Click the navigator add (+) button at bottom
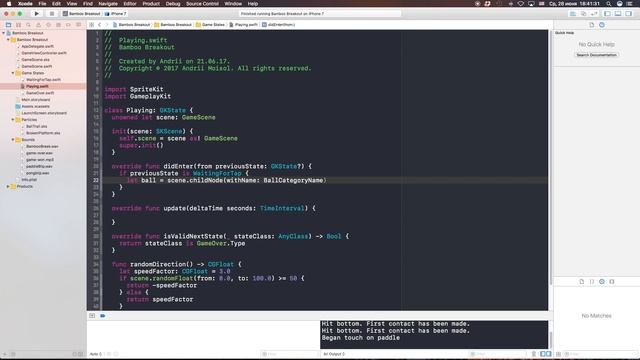 click(5, 354)
